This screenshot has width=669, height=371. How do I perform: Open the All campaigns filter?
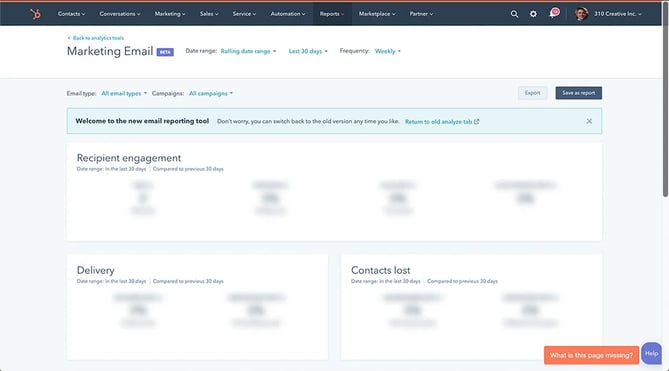(x=211, y=93)
